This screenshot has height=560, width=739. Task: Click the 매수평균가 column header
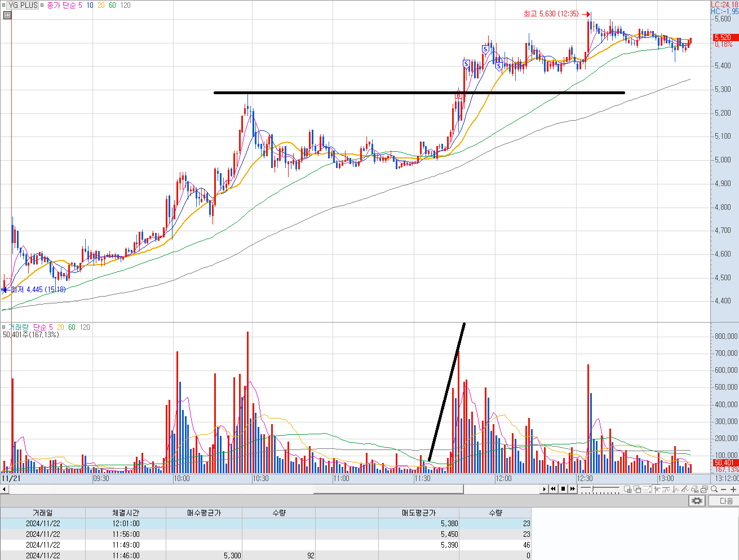(x=204, y=513)
